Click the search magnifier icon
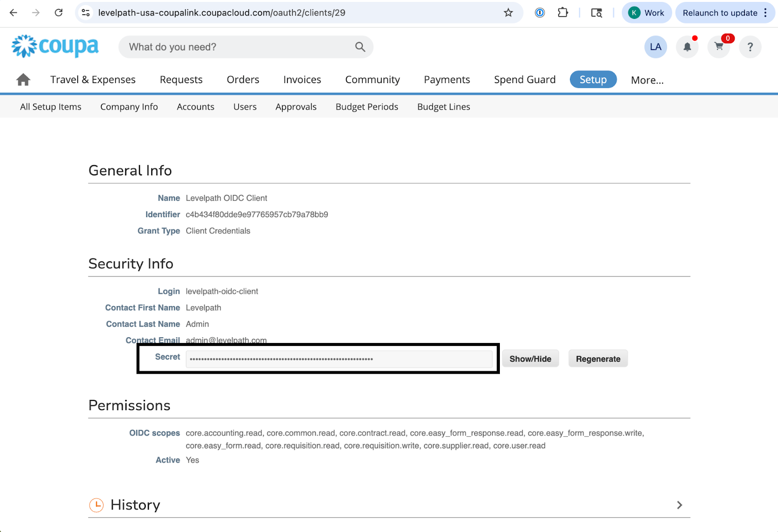Image resolution: width=778 pixels, height=532 pixels. coord(360,47)
